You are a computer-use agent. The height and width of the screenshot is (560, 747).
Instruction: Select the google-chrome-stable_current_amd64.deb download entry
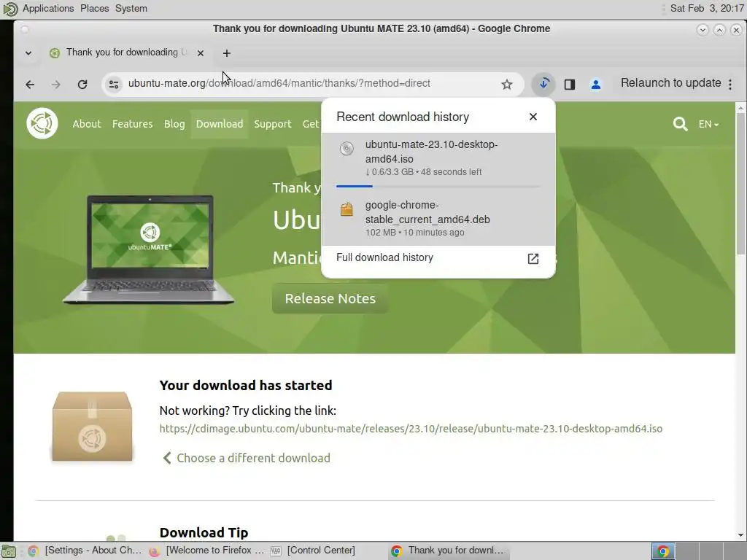click(438, 219)
